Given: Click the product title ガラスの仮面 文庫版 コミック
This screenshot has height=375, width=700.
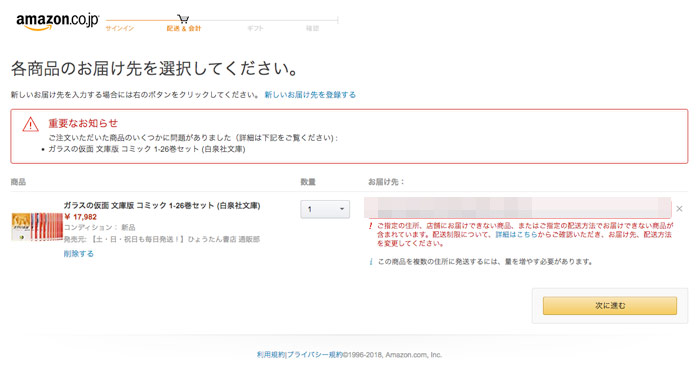Looking at the screenshot, I should [x=162, y=205].
